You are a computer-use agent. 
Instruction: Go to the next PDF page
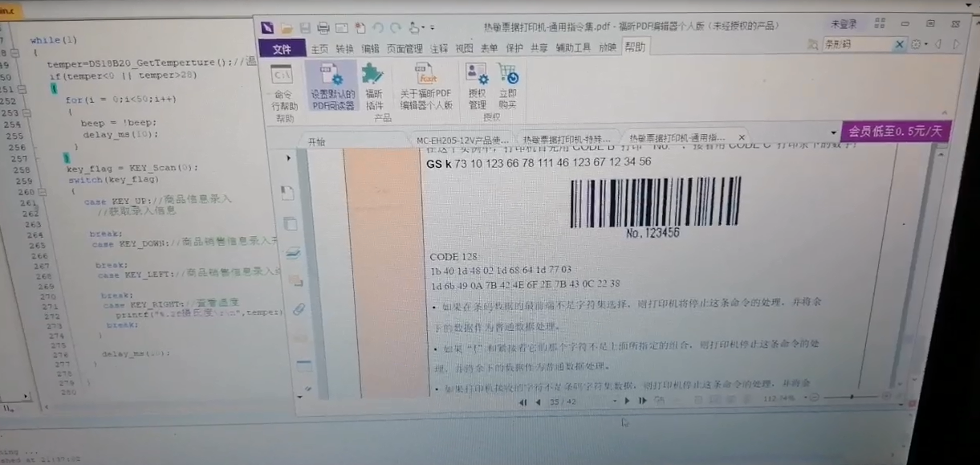tap(628, 401)
